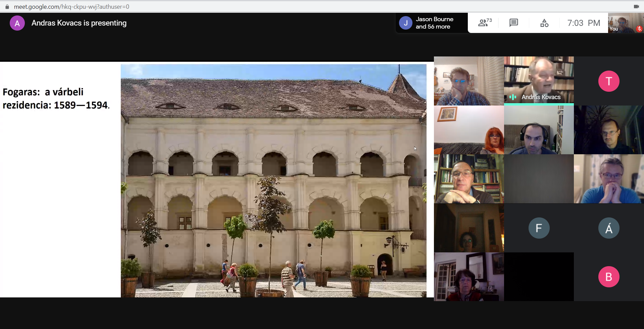The image size is (644, 329).
Task: Click the meet.google.com address bar URL
Action: click(x=71, y=6)
